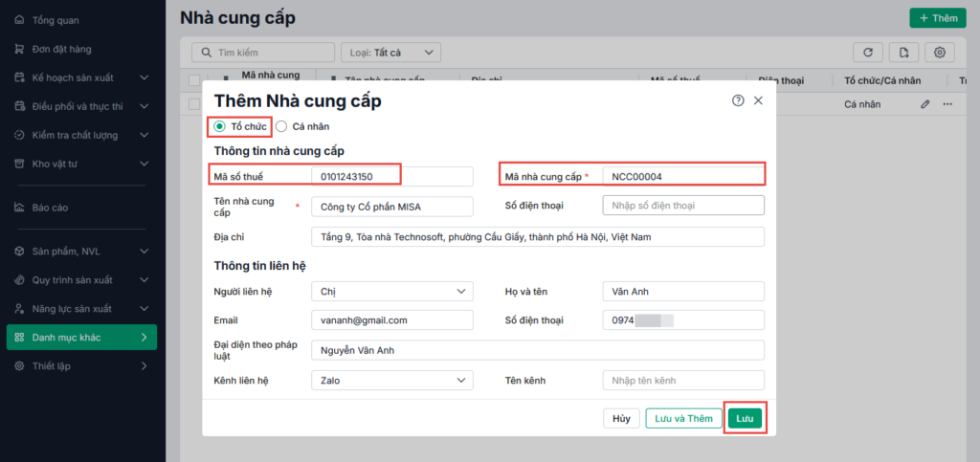Image resolution: width=980 pixels, height=462 pixels.
Task: Expand Kiểm tra chất lượng chevron
Action: tap(145, 136)
